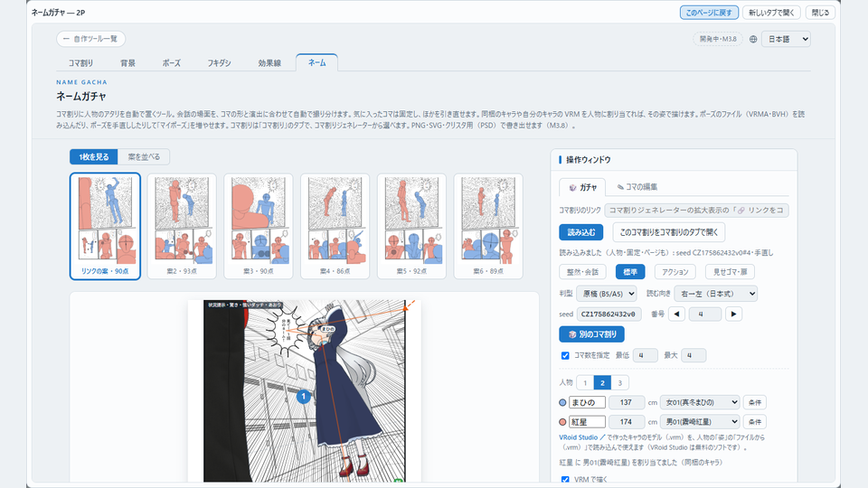
Task: Select character count 2
Action: [x=602, y=382]
